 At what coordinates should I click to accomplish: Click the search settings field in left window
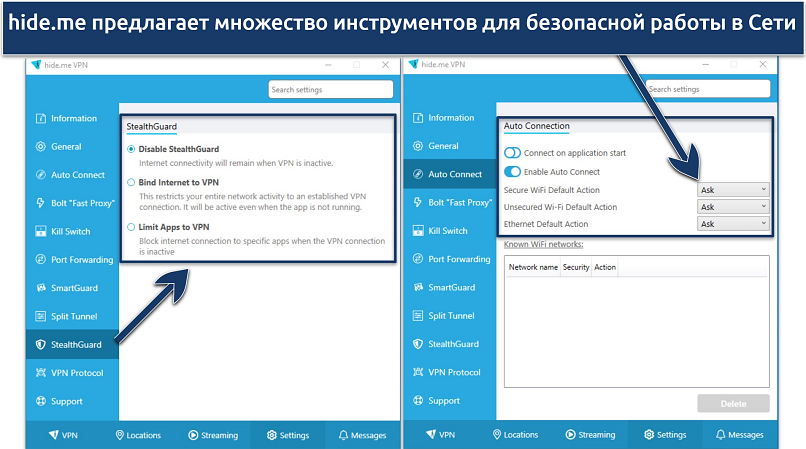[x=331, y=89]
